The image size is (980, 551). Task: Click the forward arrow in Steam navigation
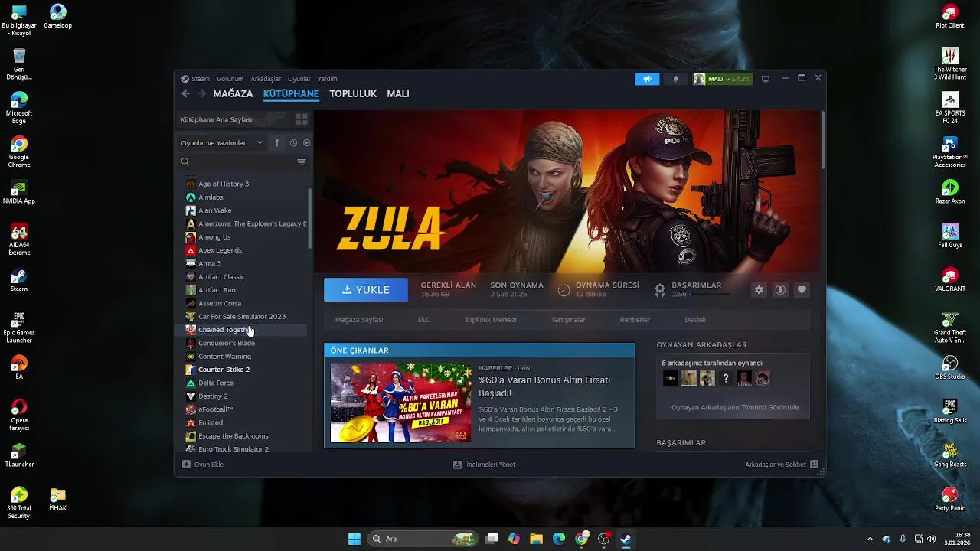click(x=202, y=93)
